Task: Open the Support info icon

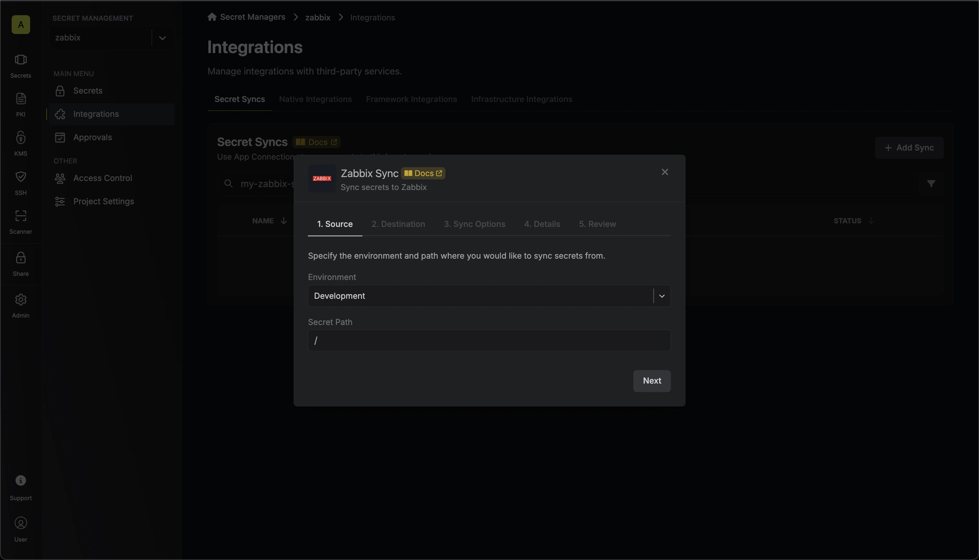Action: click(x=21, y=480)
